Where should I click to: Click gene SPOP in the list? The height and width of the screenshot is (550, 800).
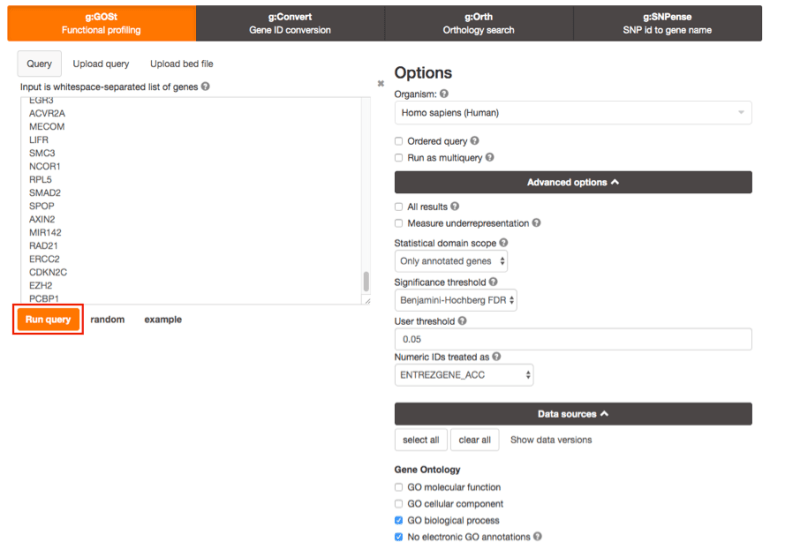[x=41, y=206]
